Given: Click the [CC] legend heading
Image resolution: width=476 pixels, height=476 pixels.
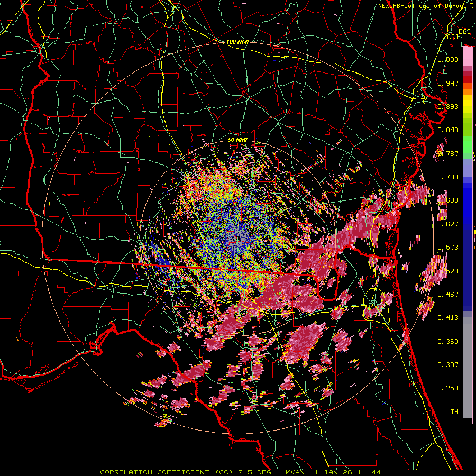Looking at the screenshot, I should (452, 36).
